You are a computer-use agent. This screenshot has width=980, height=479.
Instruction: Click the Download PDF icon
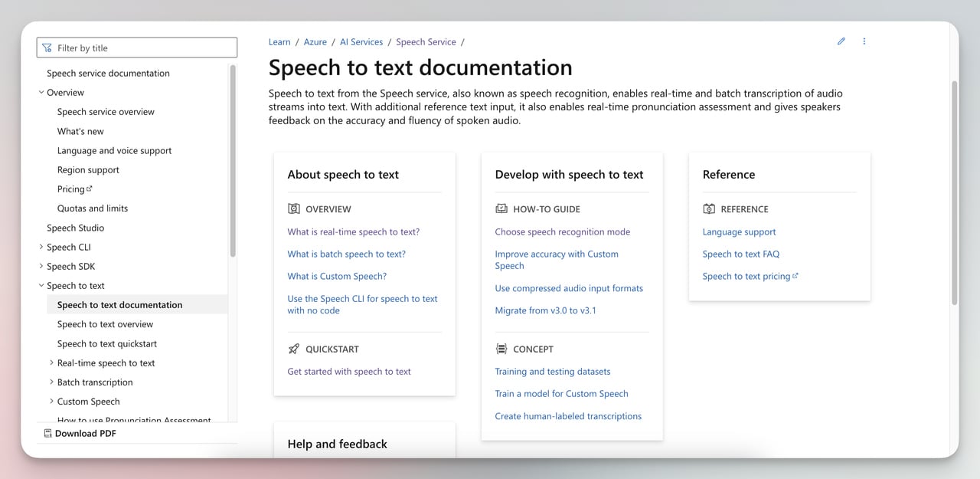pyautogui.click(x=47, y=434)
